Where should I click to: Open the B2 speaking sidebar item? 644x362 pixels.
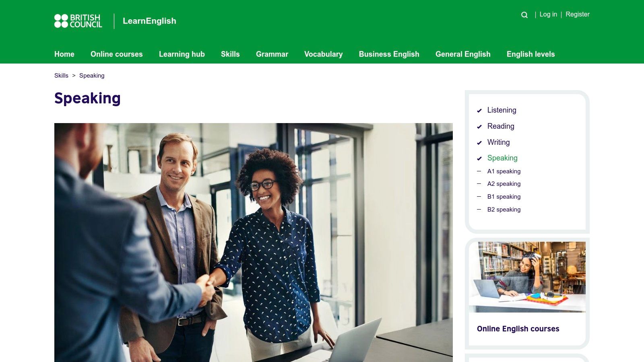point(504,210)
